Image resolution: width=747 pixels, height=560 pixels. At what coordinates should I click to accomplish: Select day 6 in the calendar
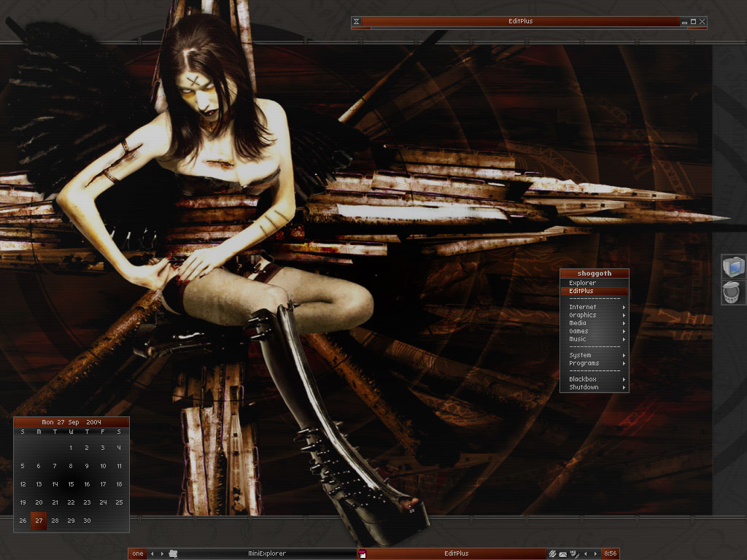(x=39, y=466)
